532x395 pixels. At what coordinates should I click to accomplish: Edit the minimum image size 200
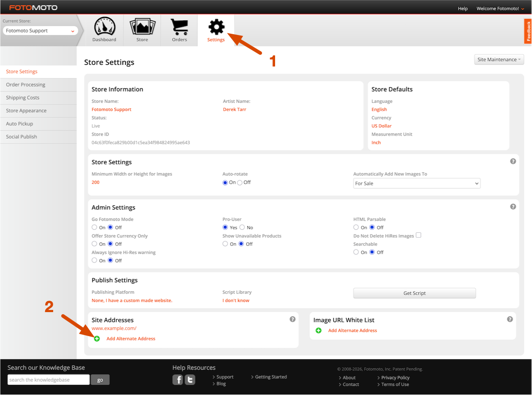pos(96,182)
